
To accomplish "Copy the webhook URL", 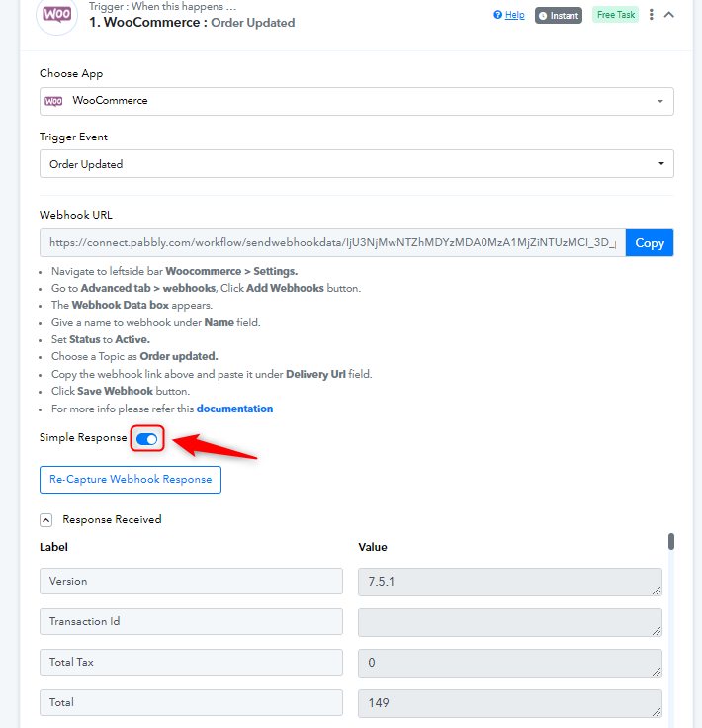I will pyautogui.click(x=650, y=242).
